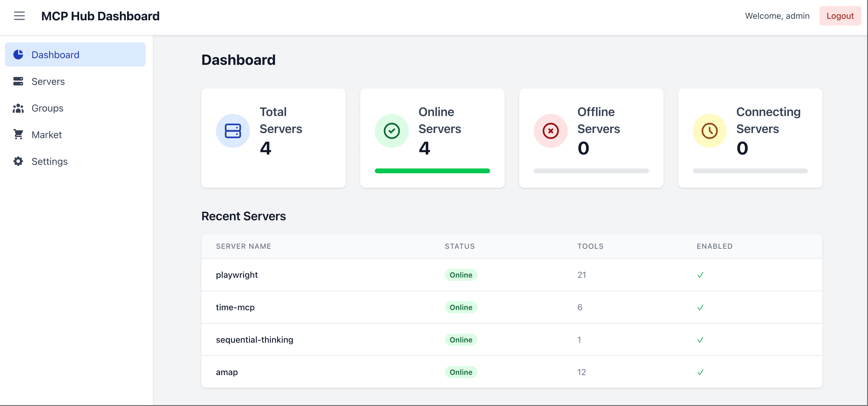This screenshot has height=406, width=868.
Task: Click the SERVER NAME column header
Action: 243,246
